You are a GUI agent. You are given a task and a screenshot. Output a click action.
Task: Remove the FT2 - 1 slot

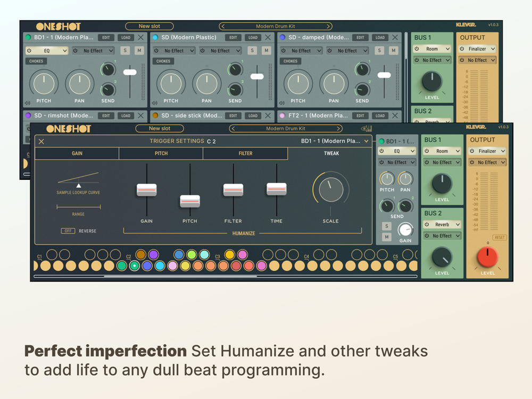tap(395, 115)
